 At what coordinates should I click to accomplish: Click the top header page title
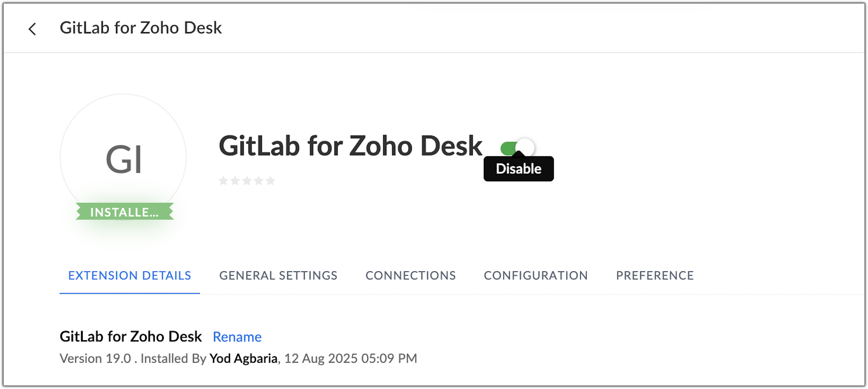pyautogui.click(x=140, y=28)
